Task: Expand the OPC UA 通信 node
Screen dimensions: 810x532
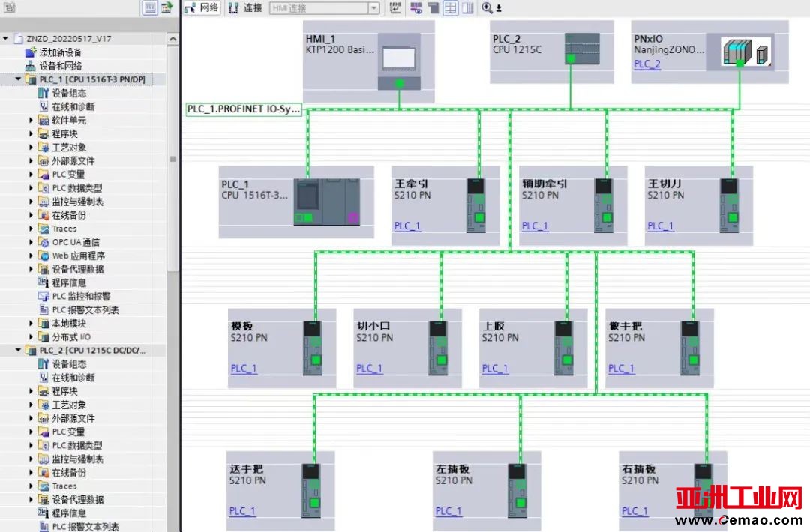Action: [31, 242]
